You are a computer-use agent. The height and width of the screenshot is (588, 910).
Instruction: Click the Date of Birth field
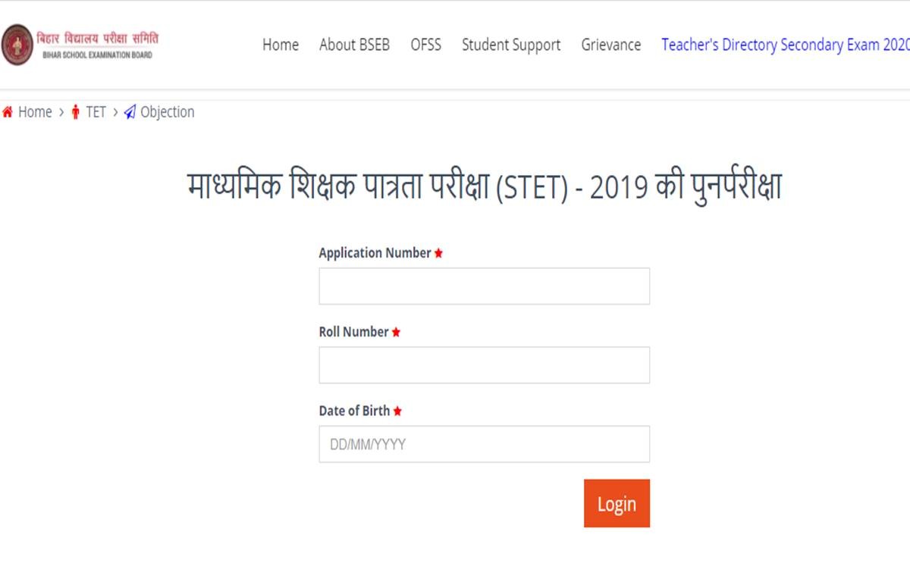484,444
